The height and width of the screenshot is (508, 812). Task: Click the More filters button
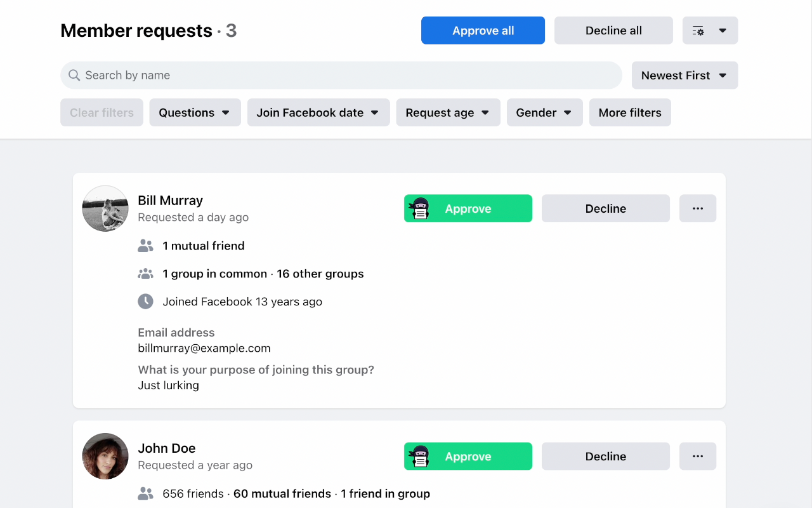tap(630, 112)
